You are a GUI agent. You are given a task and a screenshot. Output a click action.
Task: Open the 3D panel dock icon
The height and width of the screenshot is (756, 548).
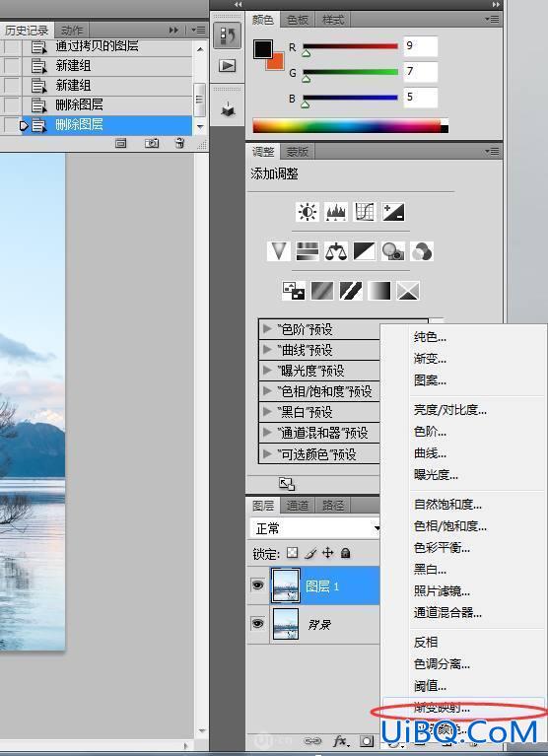[228, 110]
